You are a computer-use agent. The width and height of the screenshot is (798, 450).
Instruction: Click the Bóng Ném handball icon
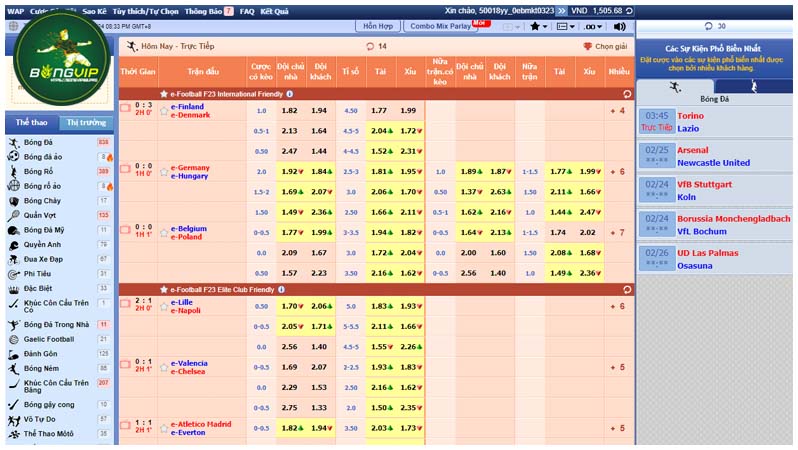tap(14, 369)
